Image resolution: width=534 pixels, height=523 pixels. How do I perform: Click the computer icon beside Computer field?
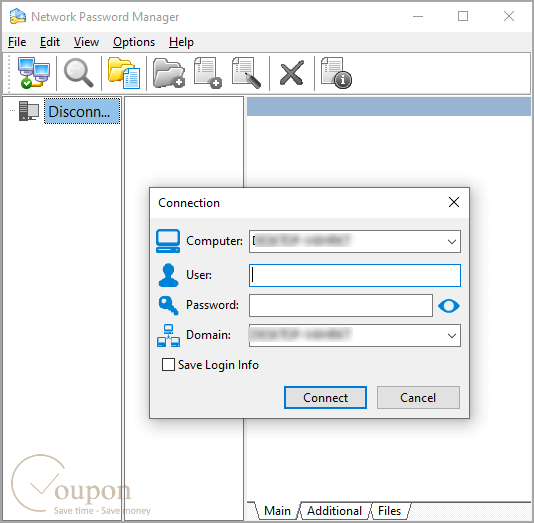coord(168,241)
